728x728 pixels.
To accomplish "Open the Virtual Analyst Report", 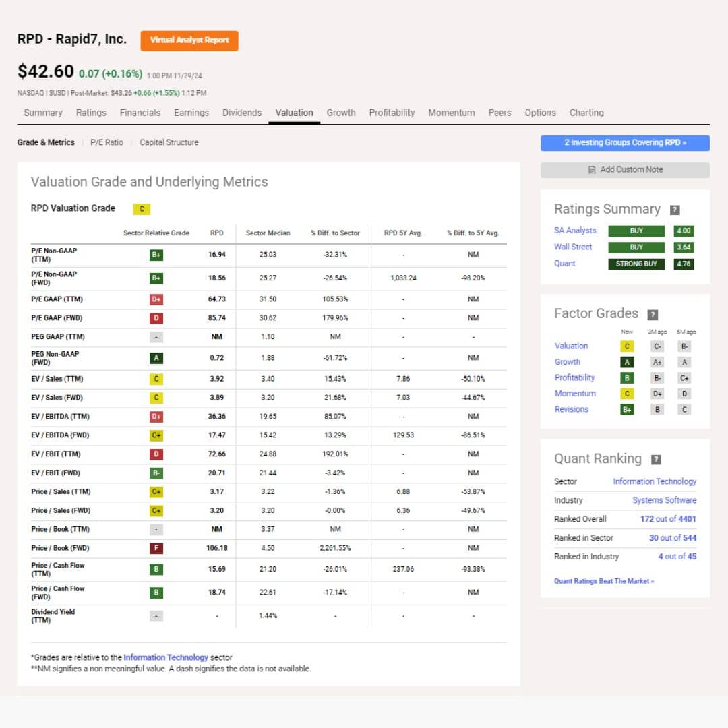I will pyautogui.click(x=189, y=41).
